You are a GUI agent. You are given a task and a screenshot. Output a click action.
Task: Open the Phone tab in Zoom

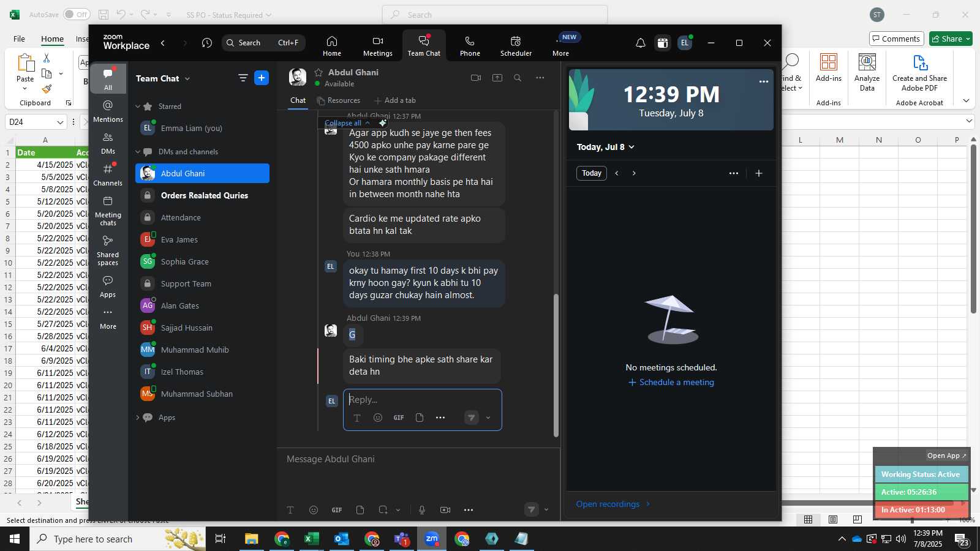tap(470, 46)
